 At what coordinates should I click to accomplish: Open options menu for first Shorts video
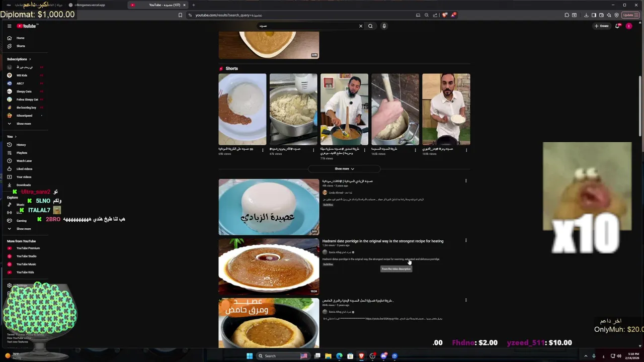[x=263, y=150]
